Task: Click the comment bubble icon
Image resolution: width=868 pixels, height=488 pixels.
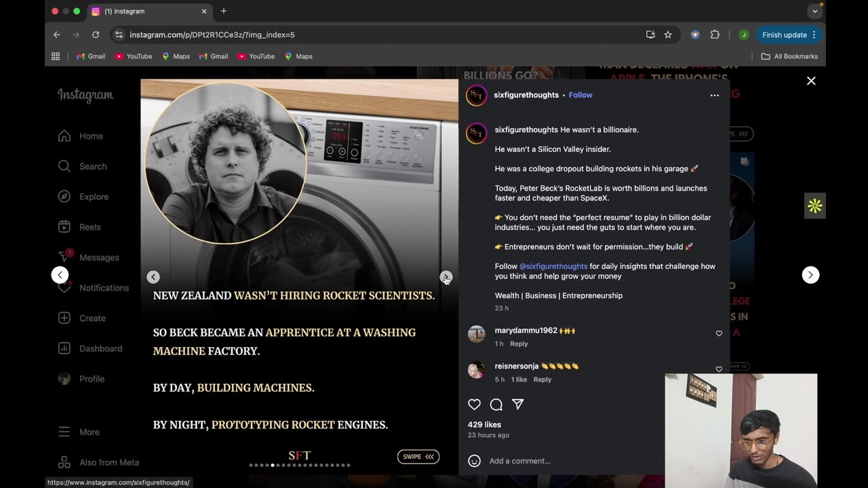Action: (496, 405)
